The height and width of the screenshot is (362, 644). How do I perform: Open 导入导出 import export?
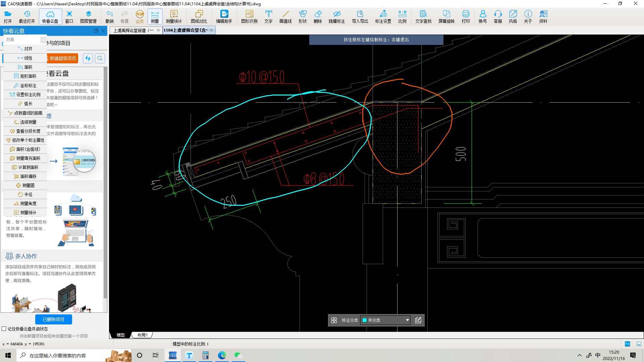click(x=360, y=16)
